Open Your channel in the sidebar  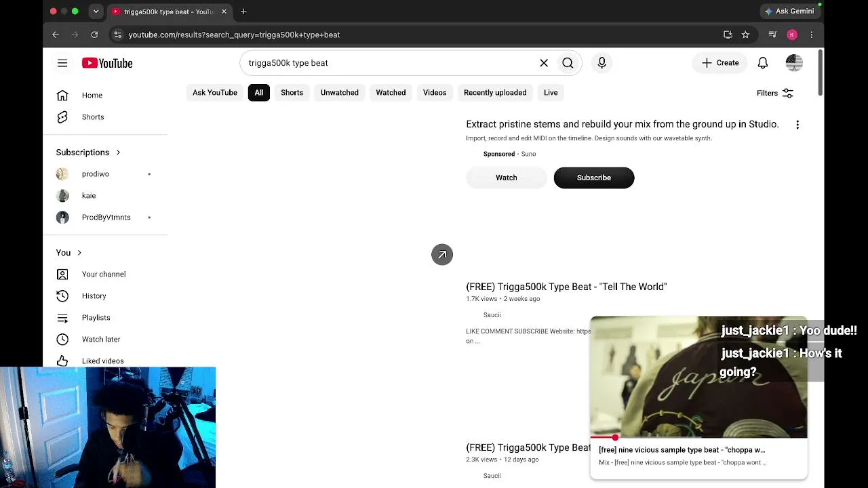[x=105, y=274]
